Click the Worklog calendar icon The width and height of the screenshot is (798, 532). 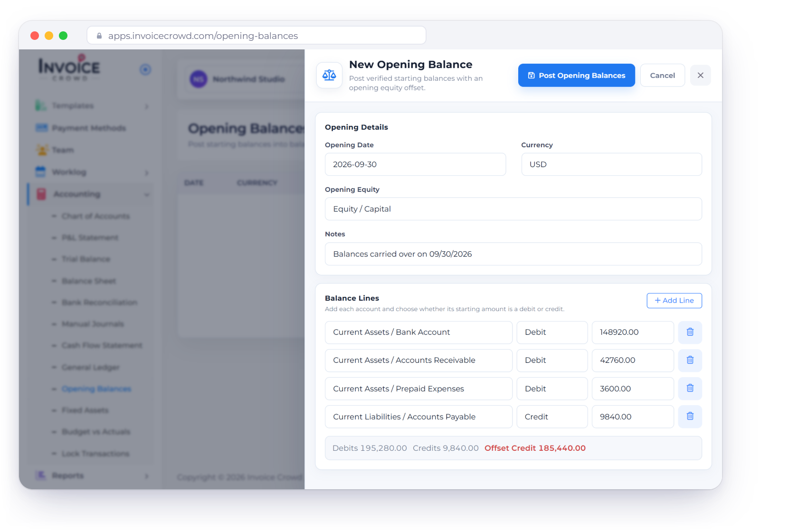coord(41,171)
